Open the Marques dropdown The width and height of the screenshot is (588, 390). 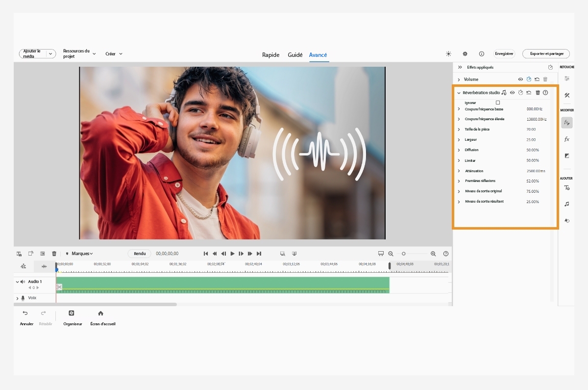[x=79, y=254]
